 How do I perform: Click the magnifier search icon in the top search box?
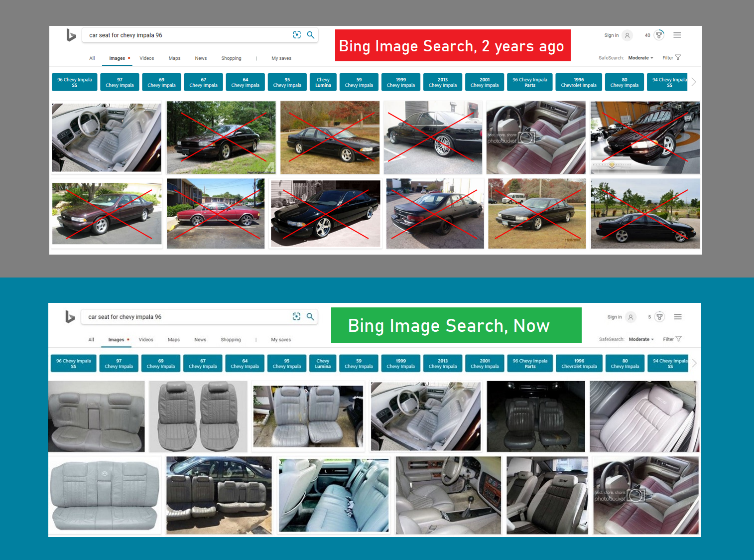pyautogui.click(x=311, y=35)
